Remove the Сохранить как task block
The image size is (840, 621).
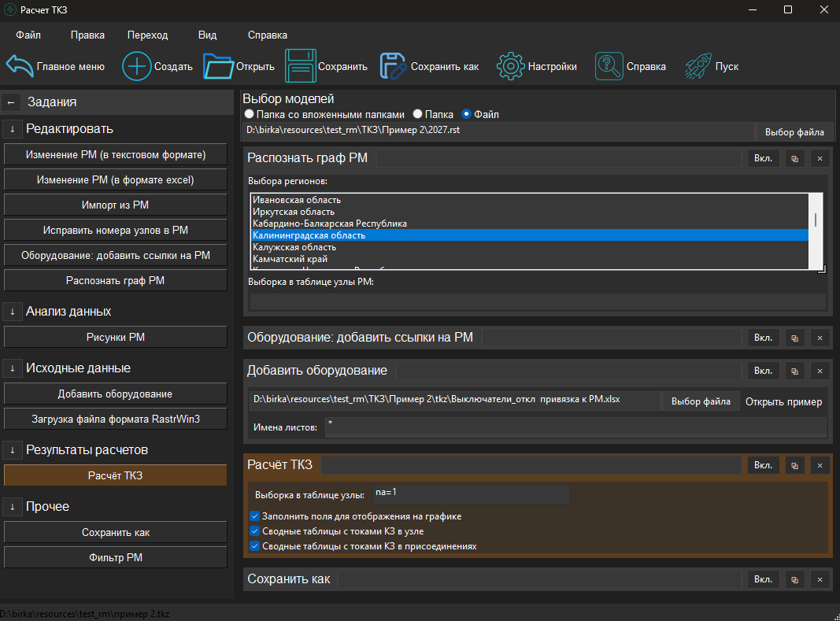[x=820, y=580]
